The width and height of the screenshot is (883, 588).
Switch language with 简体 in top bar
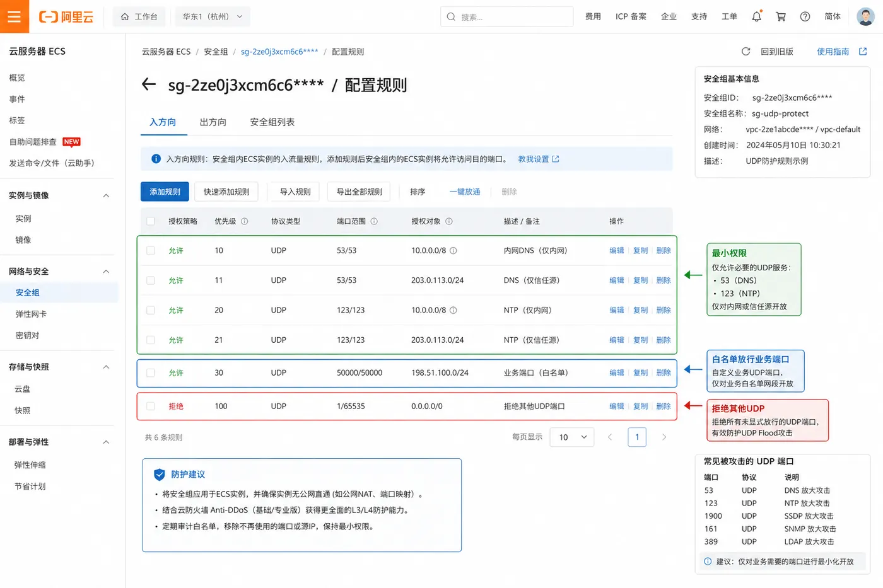pyautogui.click(x=833, y=17)
